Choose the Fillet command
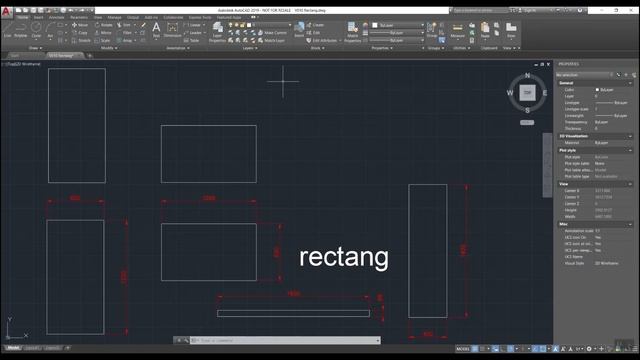This screenshot has width=640, height=360. 124,33
